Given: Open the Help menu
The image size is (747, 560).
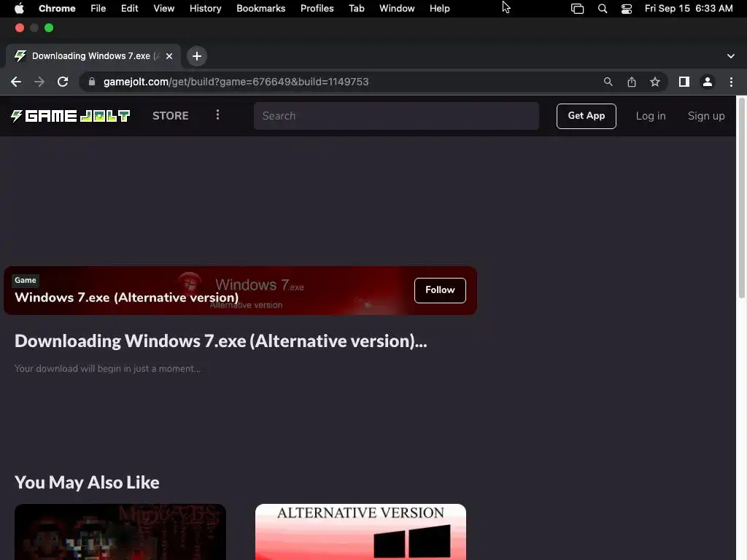Looking at the screenshot, I should [439, 9].
